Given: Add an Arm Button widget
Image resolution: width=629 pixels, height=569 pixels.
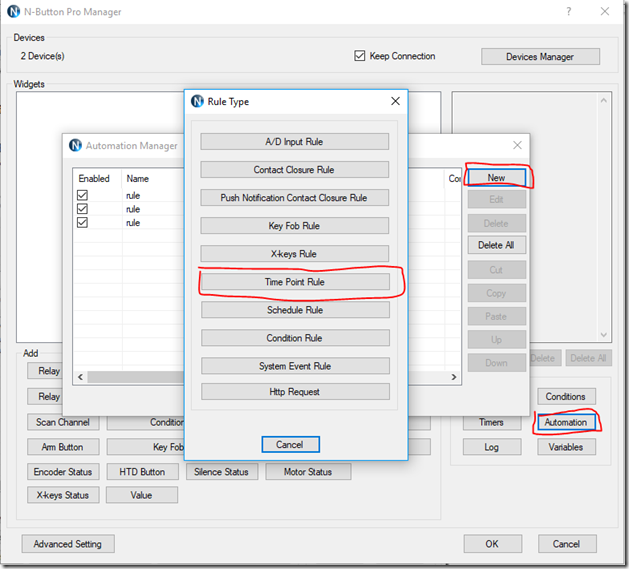Looking at the screenshot, I should (x=63, y=447).
